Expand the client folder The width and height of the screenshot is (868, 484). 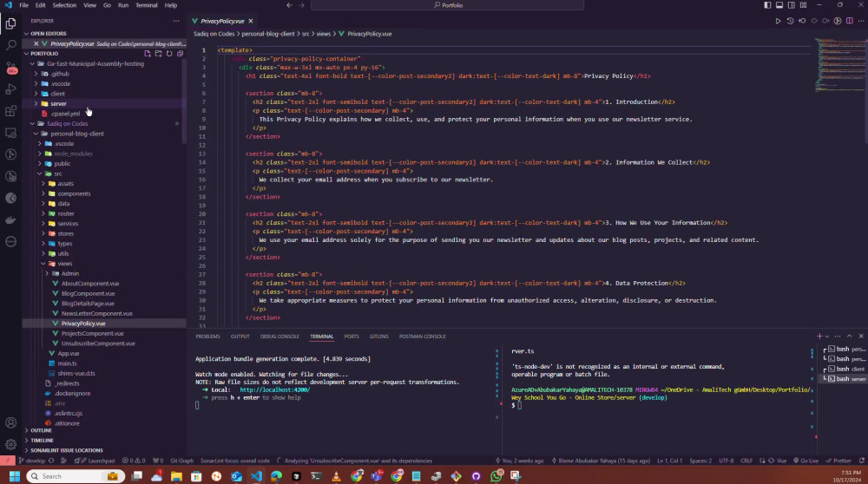click(x=104, y=94)
